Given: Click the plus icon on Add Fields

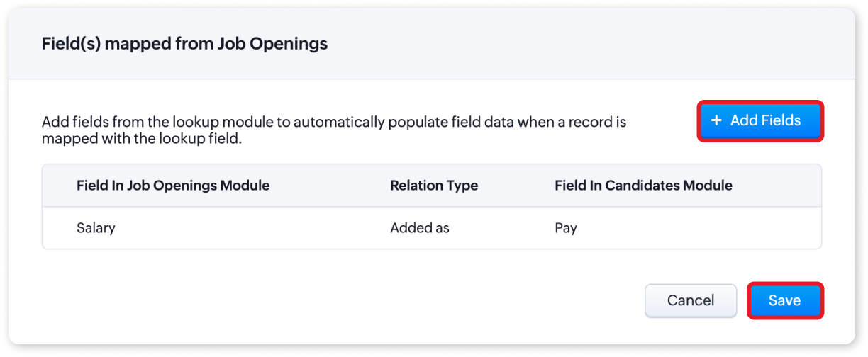Looking at the screenshot, I should [x=716, y=121].
